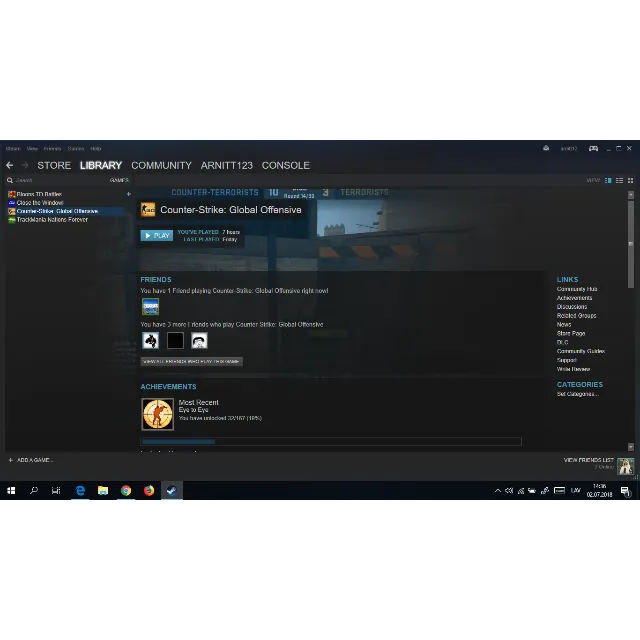Open the account name dropdown at top right

pyautogui.click(x=569, y=149)
